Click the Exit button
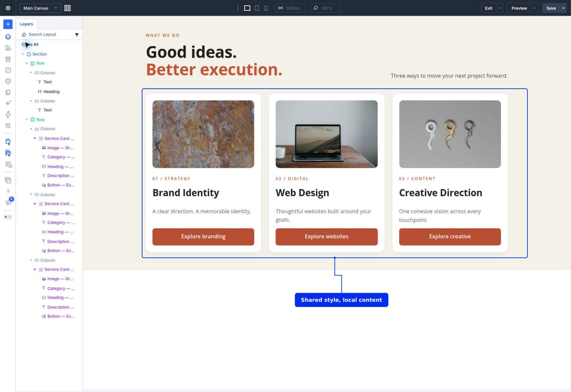571x392 pixels. pyautogui.click(x=489, y=8)
